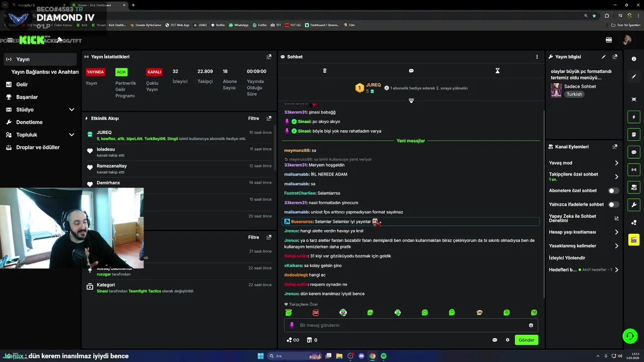Click username malisamabb in the unlost fps message
Image resolution: width=644 pixels, height=362 pixels.
pos(296,212)
